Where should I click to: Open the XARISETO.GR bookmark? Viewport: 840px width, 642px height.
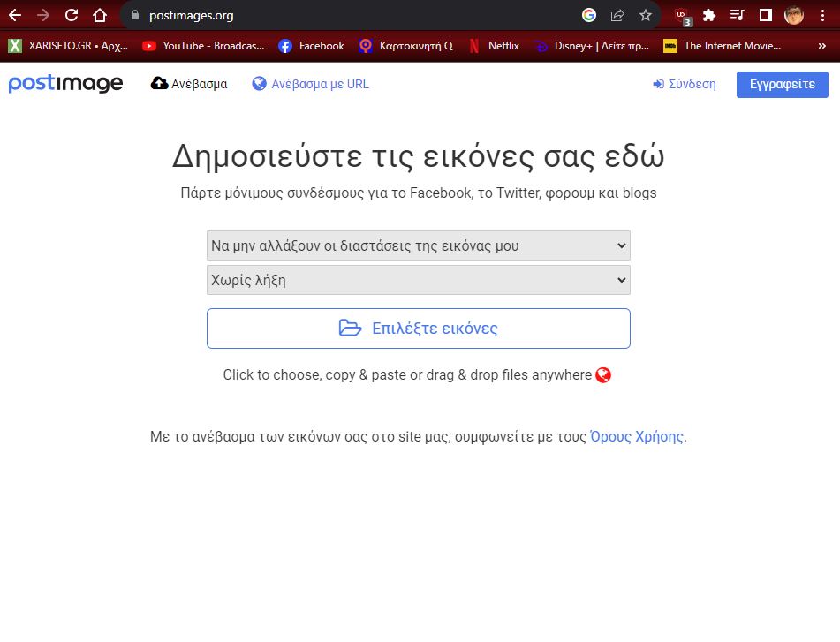(68, 46)
